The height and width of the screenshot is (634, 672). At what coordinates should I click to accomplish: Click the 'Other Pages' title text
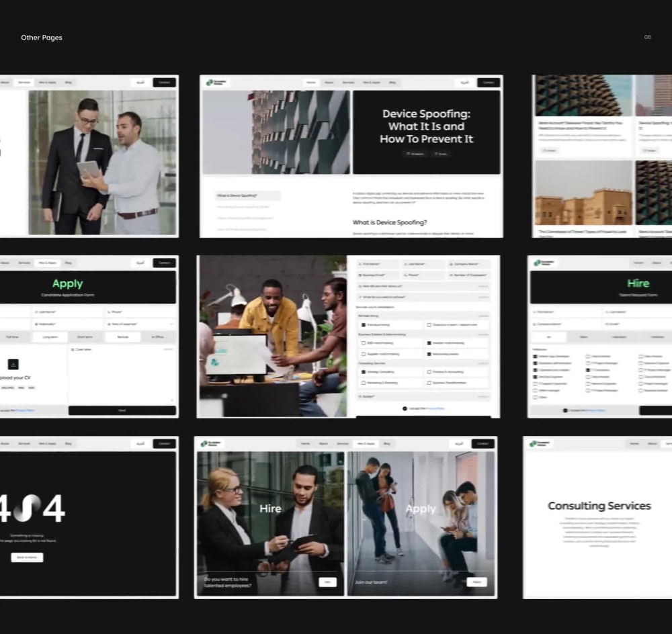(x=42, y=38)
